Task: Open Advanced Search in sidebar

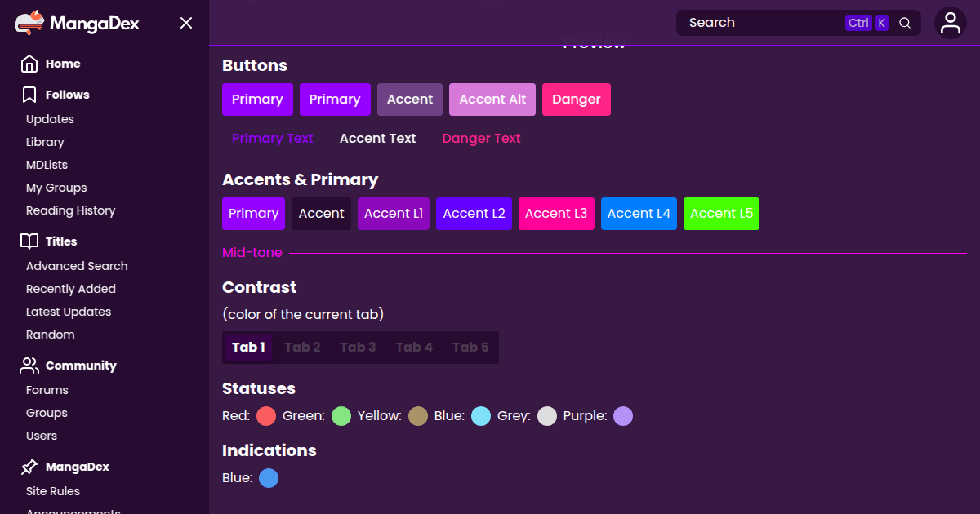Action: click(77, 266)
